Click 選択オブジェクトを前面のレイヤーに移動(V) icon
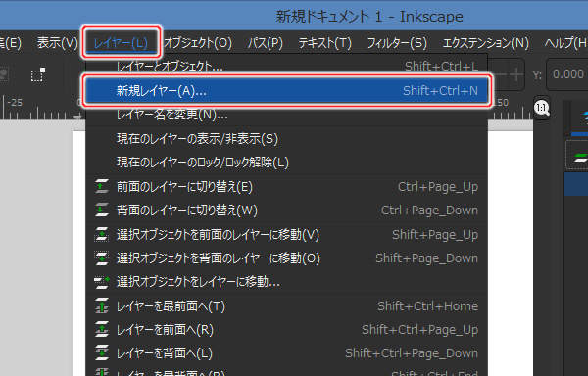Image resolution: width=588 pixels, height=376 pixels. click(102, 234)
